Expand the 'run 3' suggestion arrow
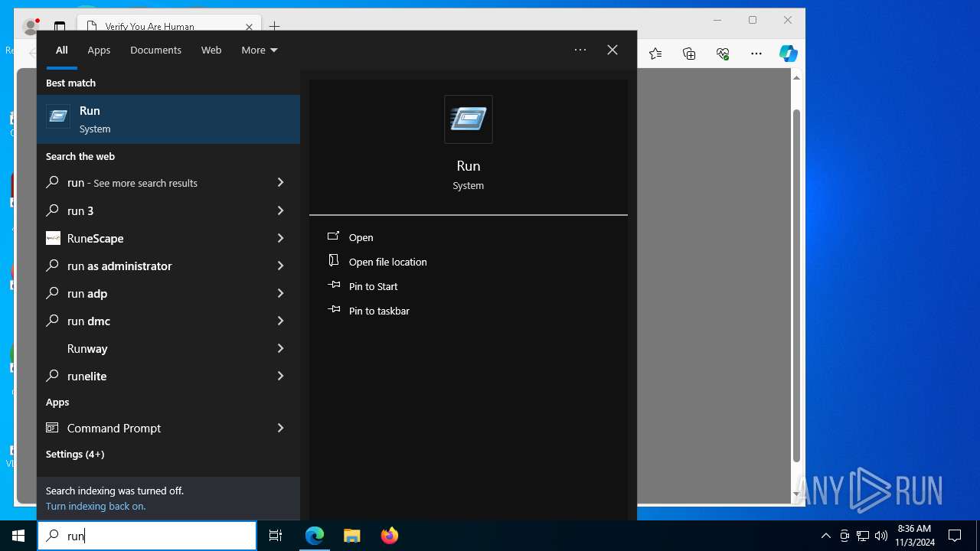This screenshot has width=980, height=551. (x=280, y=210)
